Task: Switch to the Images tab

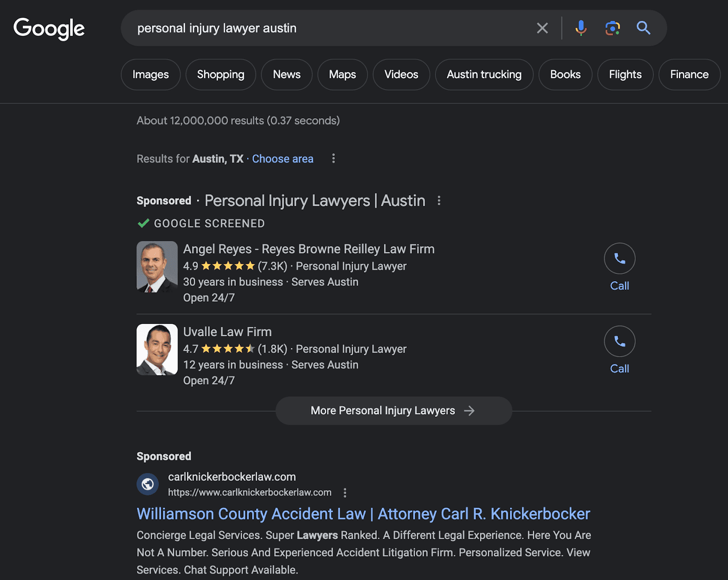Action: [x=150, y=74]
